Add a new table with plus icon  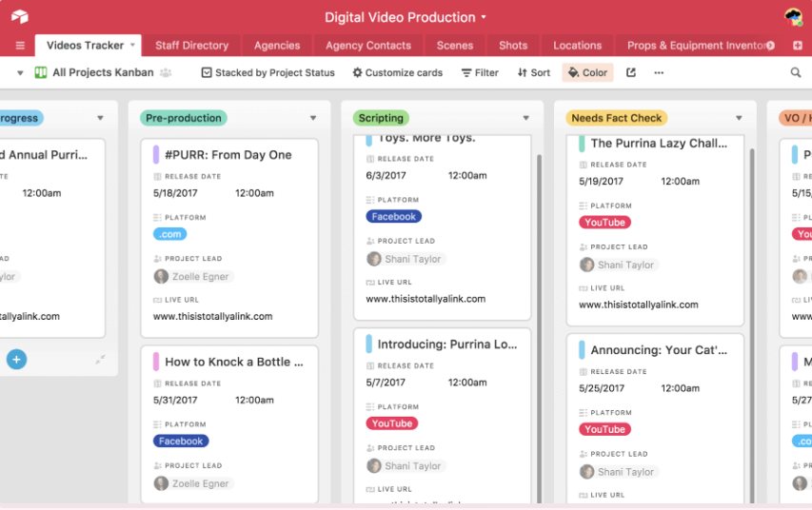(x=798, y=46)
